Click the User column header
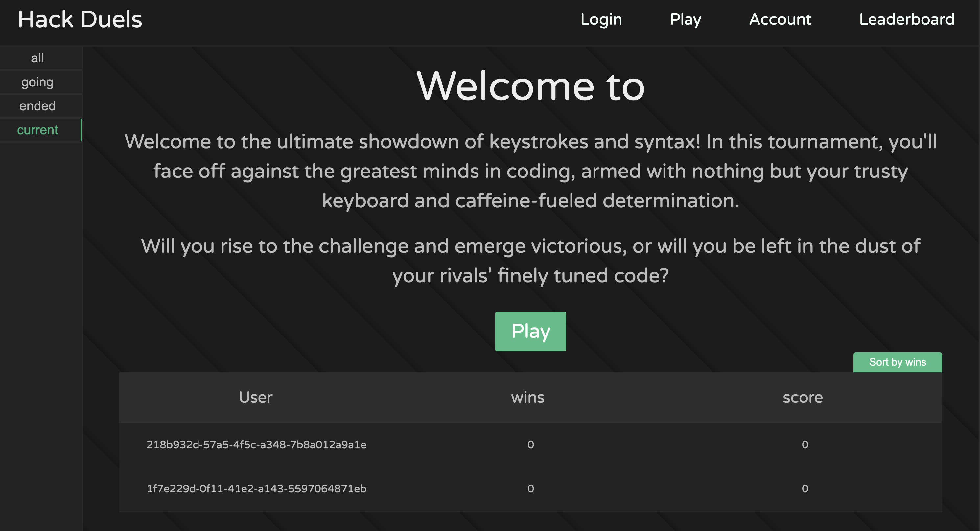 [256, 397]
